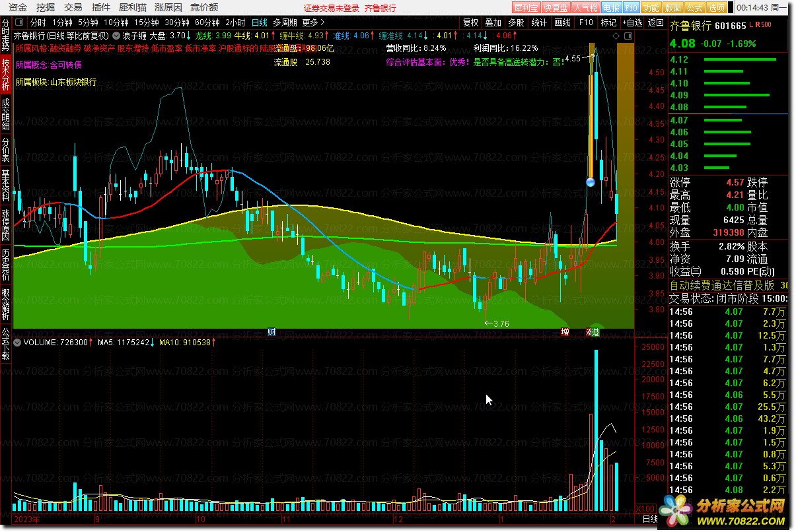Image resolution: width=796 pixels, height=532 pixels.
Task: Open the 版面 title bar button
Action: 672,8
